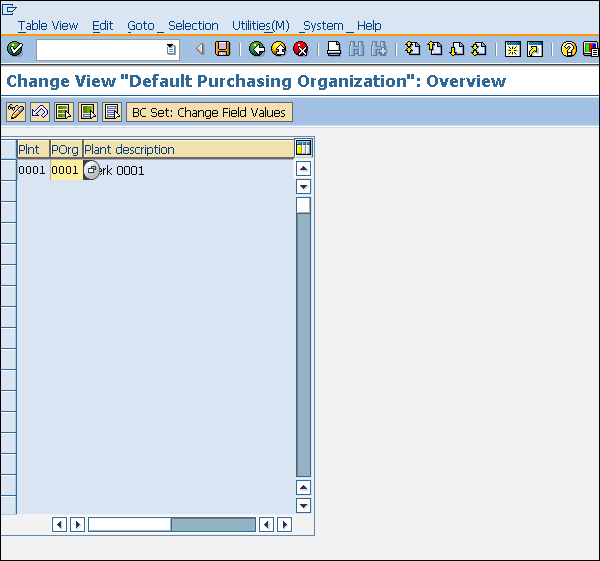Open the System menu
This screenshot has height=561, width=600.
(x=323, y=26)
